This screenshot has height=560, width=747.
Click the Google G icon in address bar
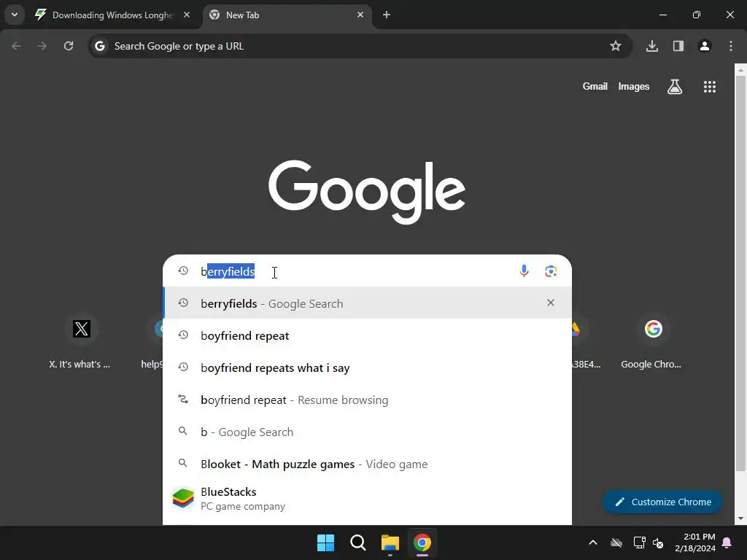point(99,46)
